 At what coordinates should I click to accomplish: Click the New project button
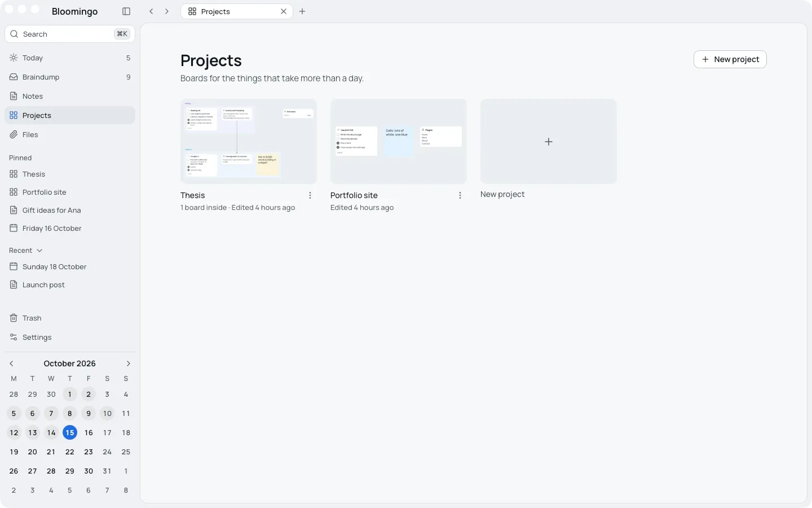click(730, 59)
